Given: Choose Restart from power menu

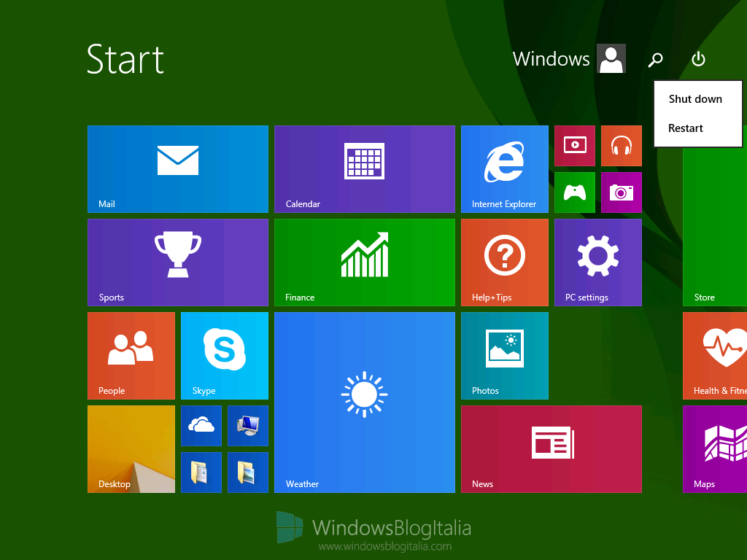Looking at the screenshot, I should coord(698,128).
